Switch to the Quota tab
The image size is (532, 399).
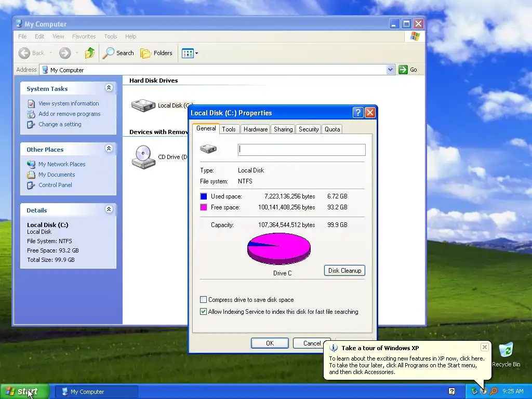click(332, 129)
